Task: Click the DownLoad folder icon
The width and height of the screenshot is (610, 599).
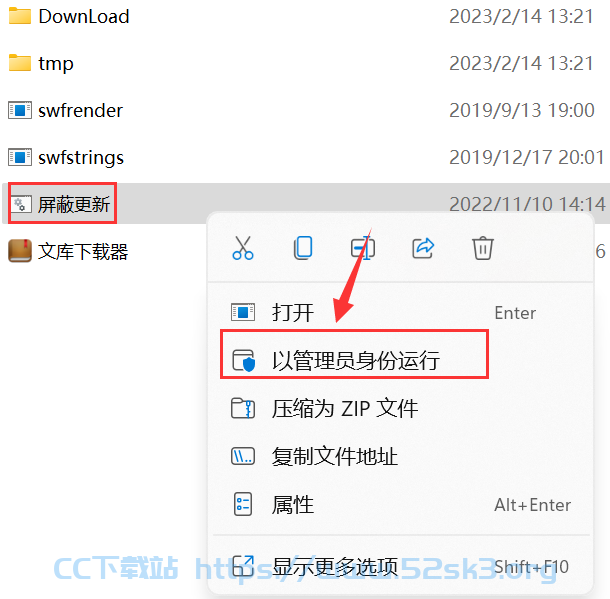Action: click(20, 16)
